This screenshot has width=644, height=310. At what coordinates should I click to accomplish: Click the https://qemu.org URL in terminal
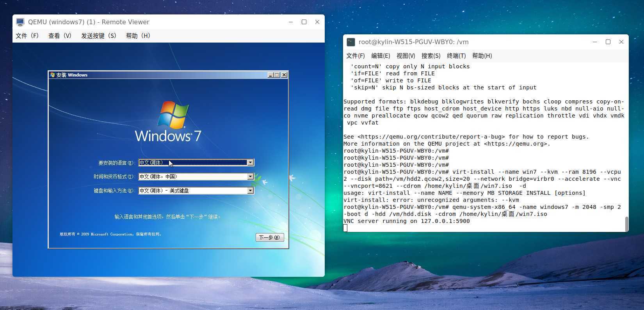[515, 144]
